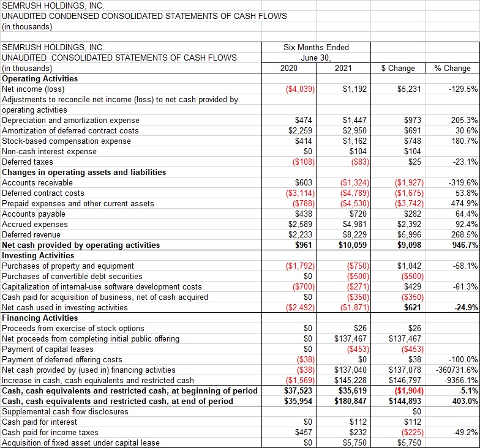Click "Proceeds from exercise of stock options" label
Screen dimensions: 480x448
pos(73,328)
